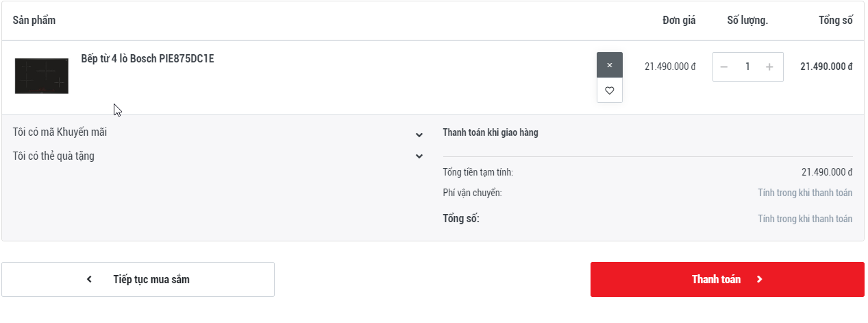This screenshot has height=323, width=868.
Task: Add product to wishlist with heart icon
Action: 610,91
